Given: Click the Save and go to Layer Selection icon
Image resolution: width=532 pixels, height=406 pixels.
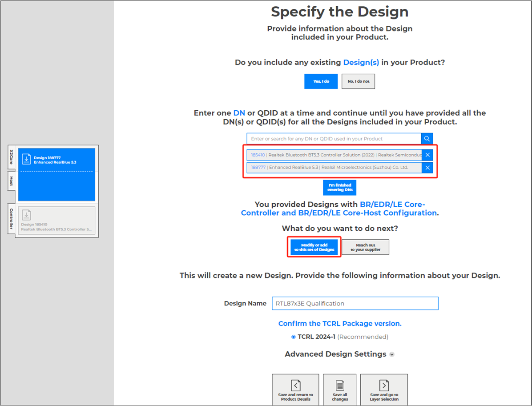Looking at the screenshot, I should tap(384, 385).
